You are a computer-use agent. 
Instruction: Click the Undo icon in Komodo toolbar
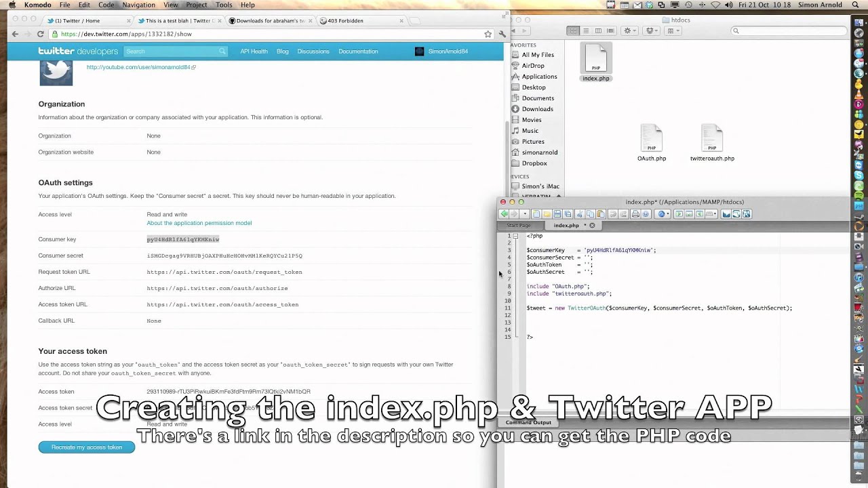pyautogui.click(x=613, y=214)
